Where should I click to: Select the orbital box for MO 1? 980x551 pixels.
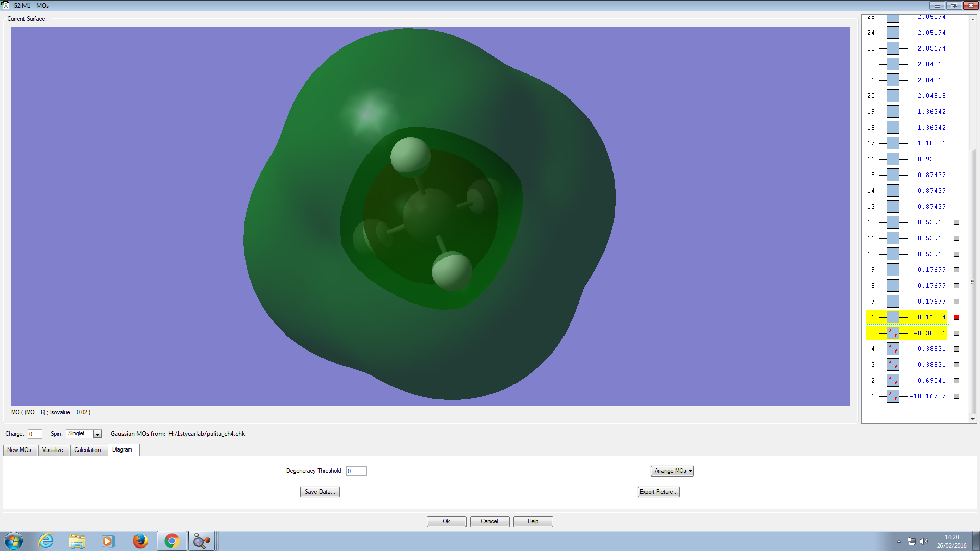click(893, 396)
